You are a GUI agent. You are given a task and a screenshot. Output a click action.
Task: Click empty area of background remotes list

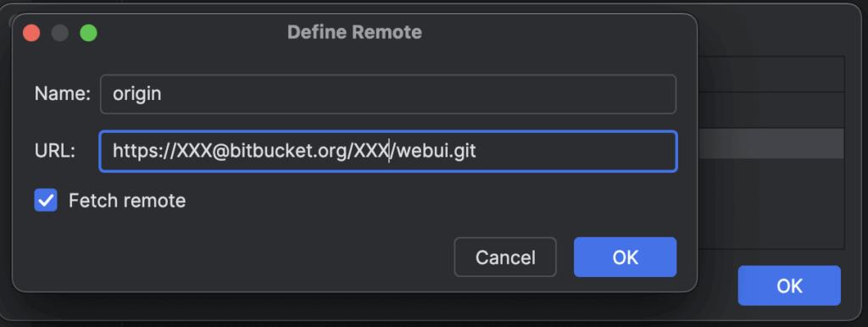771,203
